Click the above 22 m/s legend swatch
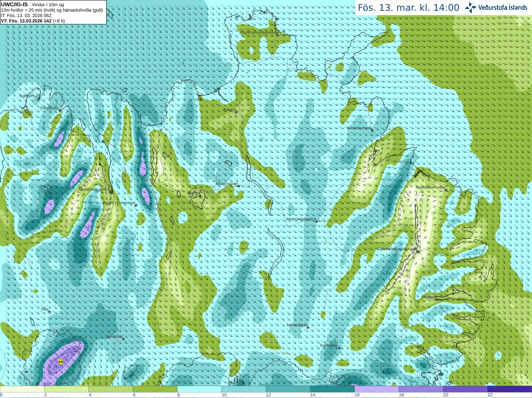 point(510,389)
